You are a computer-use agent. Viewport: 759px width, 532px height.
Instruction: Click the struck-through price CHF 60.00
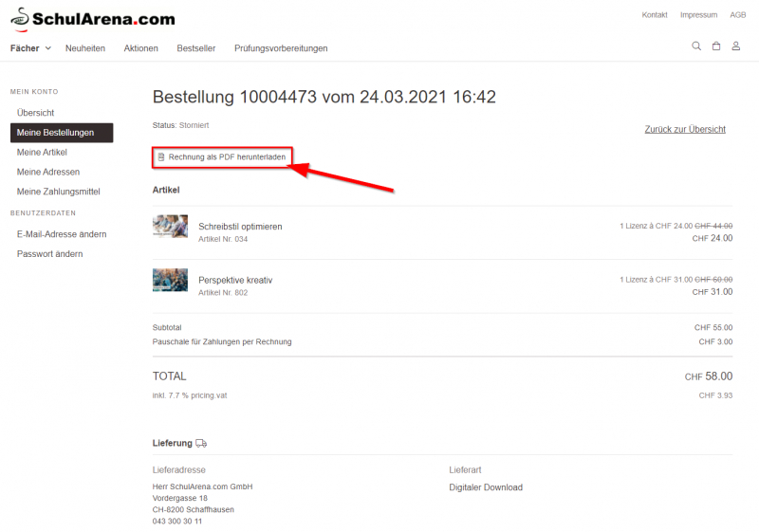pyautogui.click(x=713, y=280)
